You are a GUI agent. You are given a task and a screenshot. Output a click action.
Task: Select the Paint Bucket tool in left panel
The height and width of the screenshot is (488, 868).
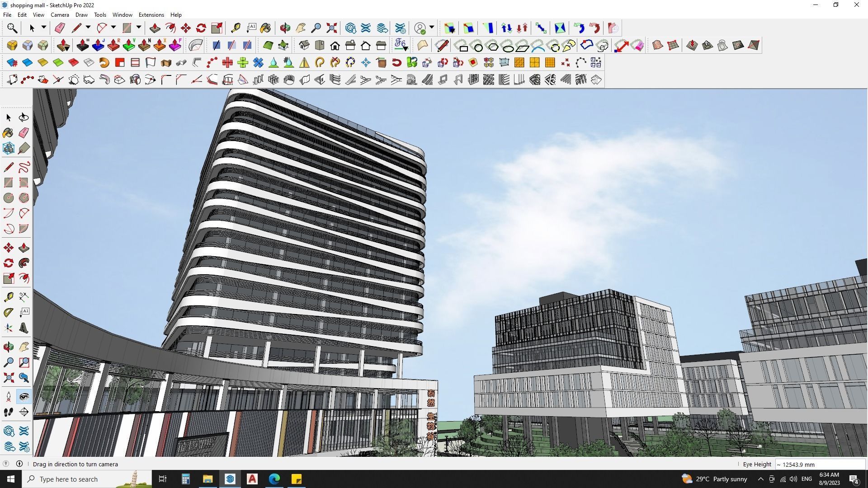(x=8, y=133)
